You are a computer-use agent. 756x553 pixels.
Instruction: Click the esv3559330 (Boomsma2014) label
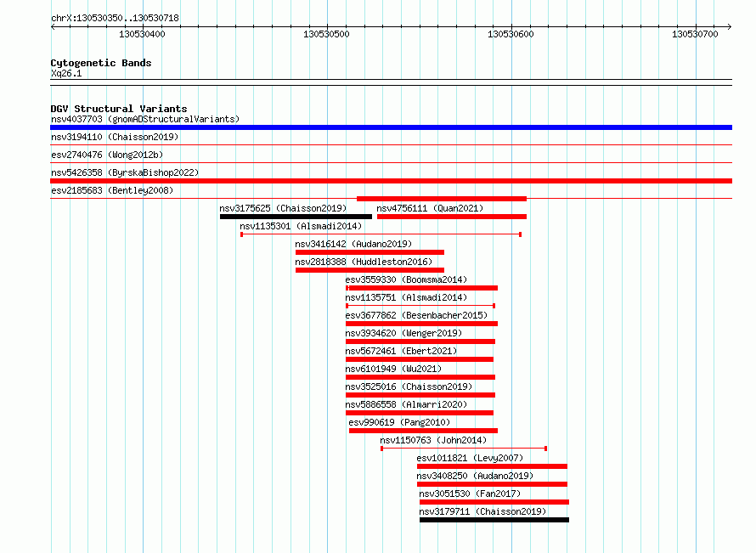406,279
